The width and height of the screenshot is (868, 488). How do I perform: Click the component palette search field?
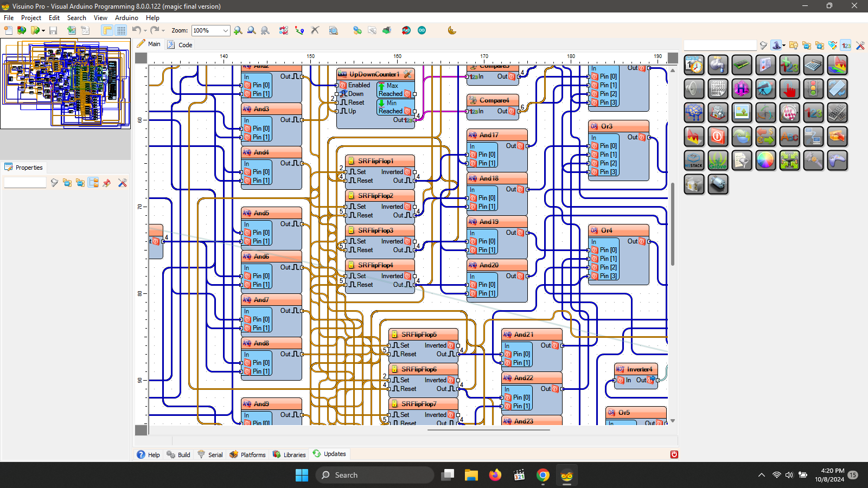point(719,46)
